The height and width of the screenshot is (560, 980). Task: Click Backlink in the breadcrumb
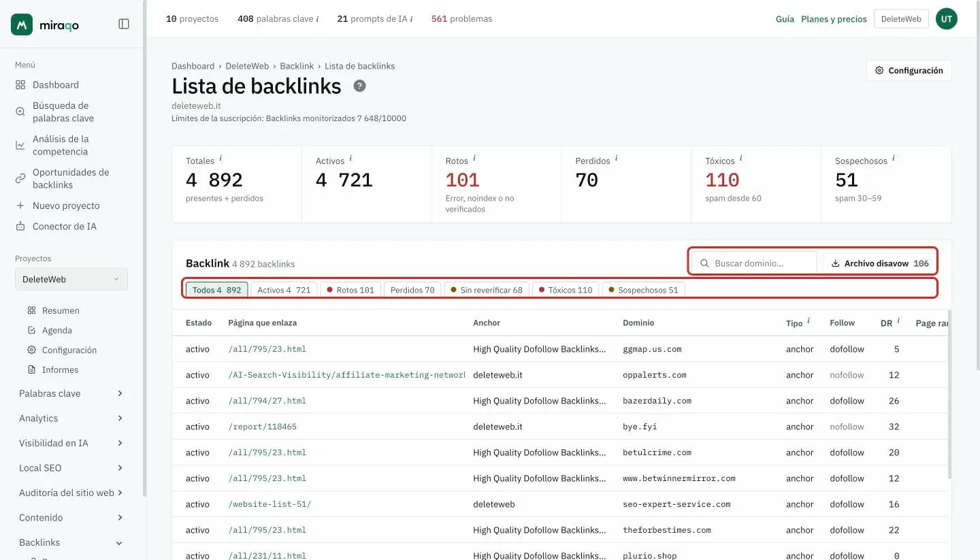coord(297,66)
